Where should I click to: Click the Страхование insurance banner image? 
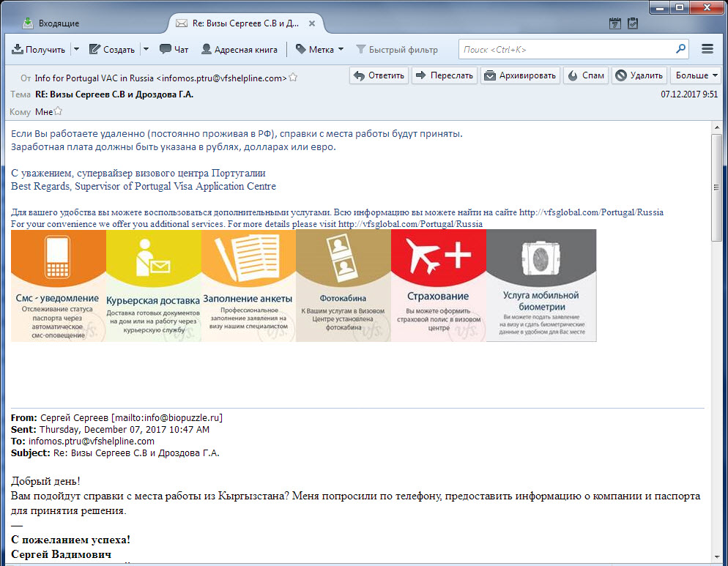point(438,285)
